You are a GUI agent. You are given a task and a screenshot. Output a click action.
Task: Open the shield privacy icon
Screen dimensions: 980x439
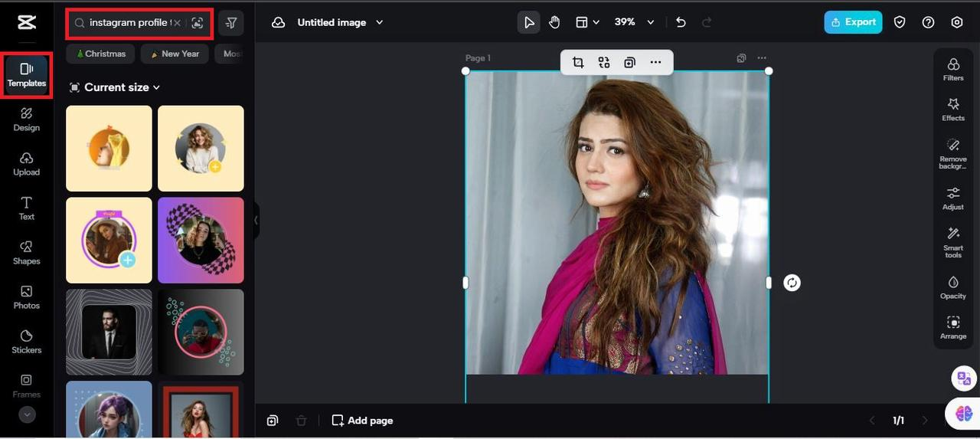(x=900, y=22)
